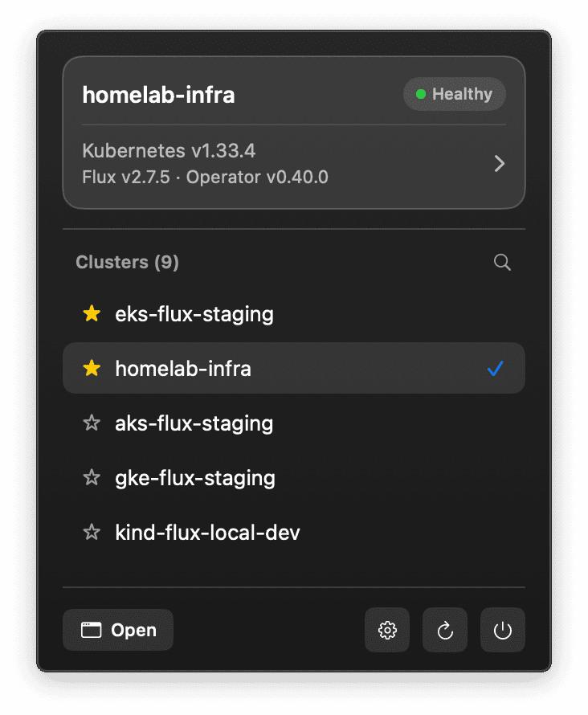Refresh cluster status with the reload icon
Screen dimensions: 588x715
pos(444,630)
